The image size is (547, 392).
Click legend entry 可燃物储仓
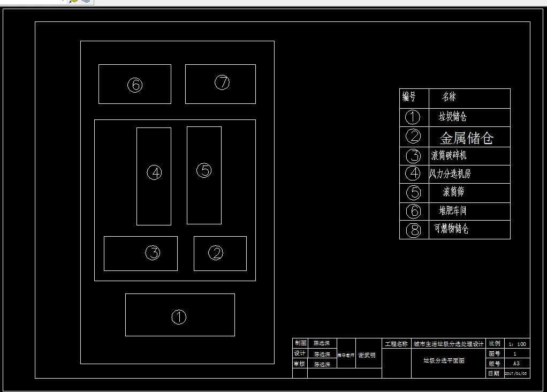point(451,228)
